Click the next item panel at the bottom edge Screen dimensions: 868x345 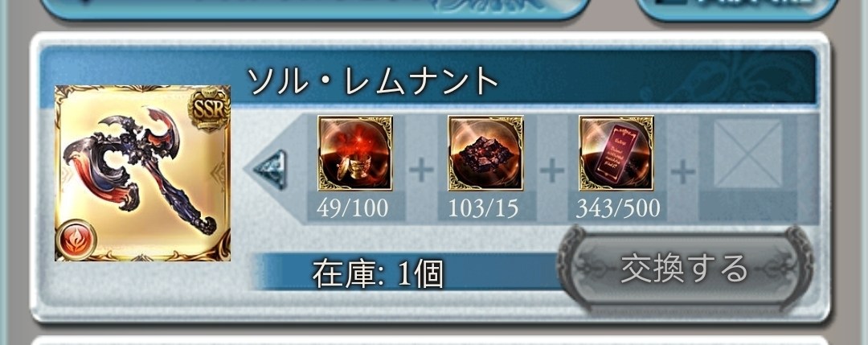429,340
